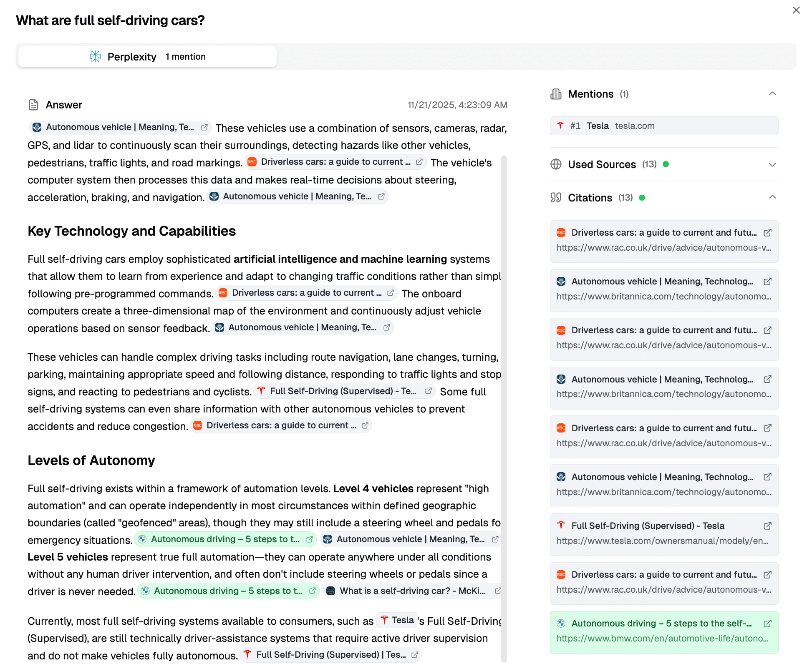812x664 pixels.
Task: Collapse the Citations section
Action: click(x=772, y=197)
